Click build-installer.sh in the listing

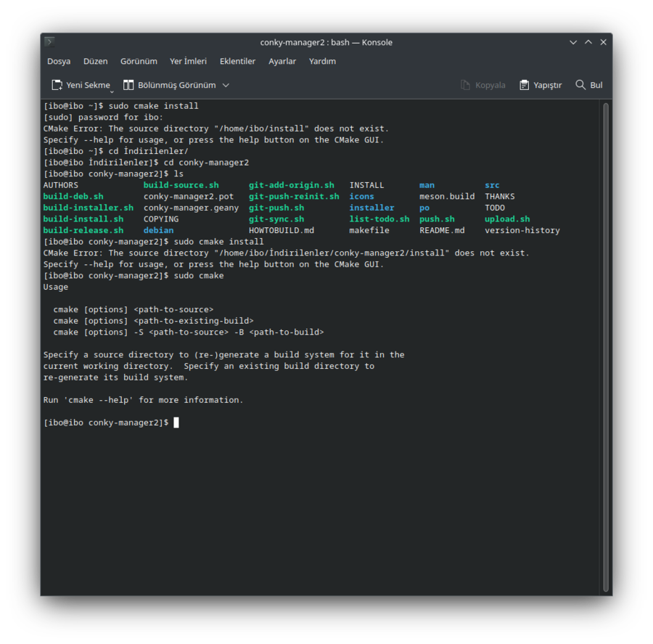click(89, 208)
